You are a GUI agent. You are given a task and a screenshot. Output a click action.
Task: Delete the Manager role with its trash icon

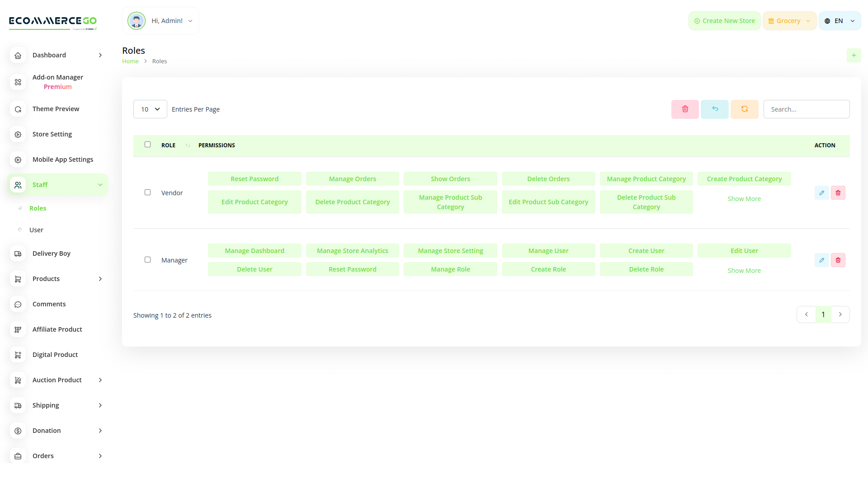tap(838, 260)
